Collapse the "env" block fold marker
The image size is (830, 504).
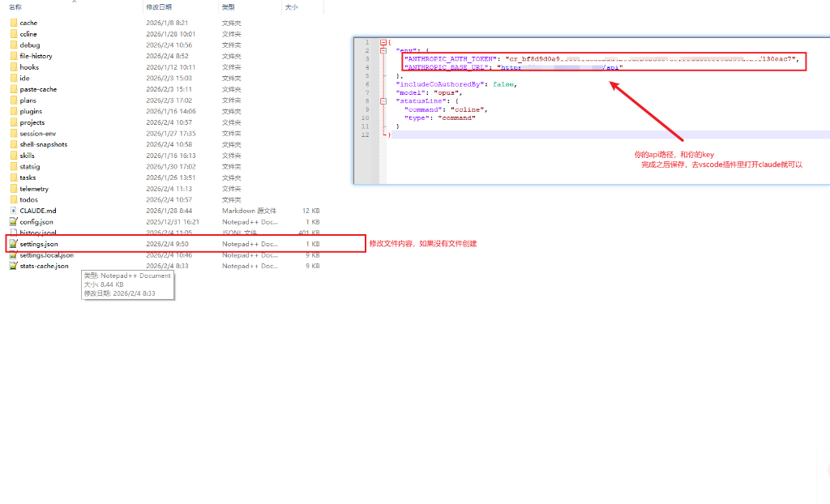(x=382, y=50)
